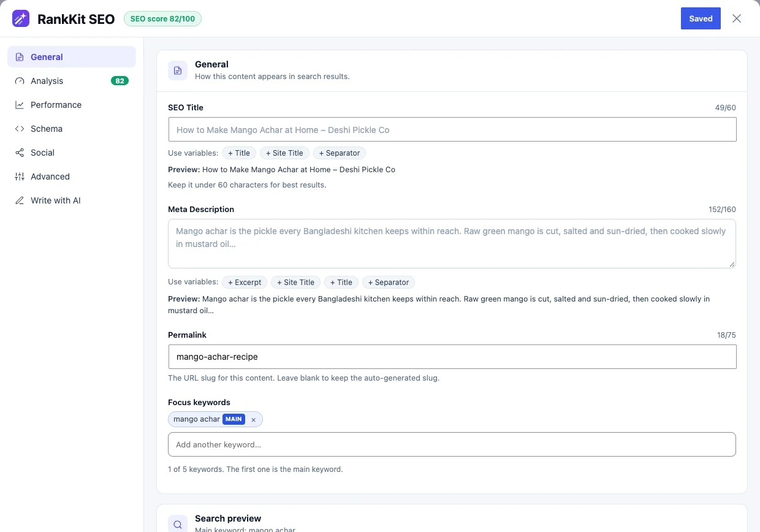760x532 pixels.
Task: Click the MAIN badge on mango achar
Action: (x=234, y=419)
